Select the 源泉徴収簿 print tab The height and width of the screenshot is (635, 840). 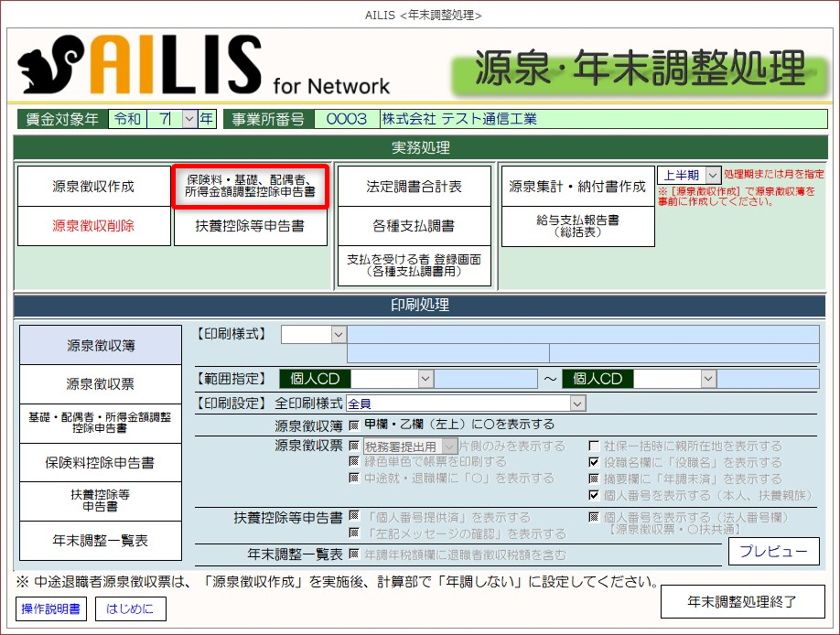click(100, 346)
